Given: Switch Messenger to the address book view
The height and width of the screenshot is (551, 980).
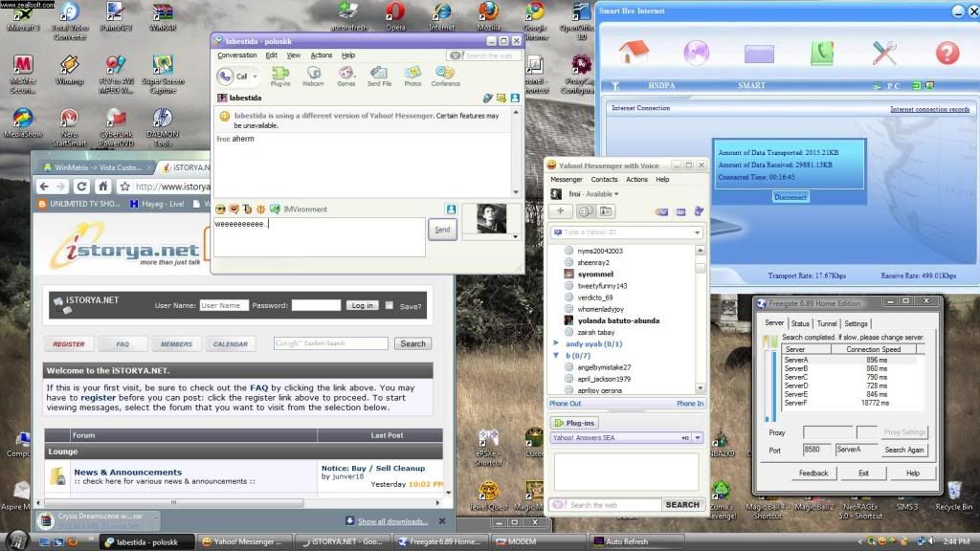Looking at the screenshot, I should (606, 211).
